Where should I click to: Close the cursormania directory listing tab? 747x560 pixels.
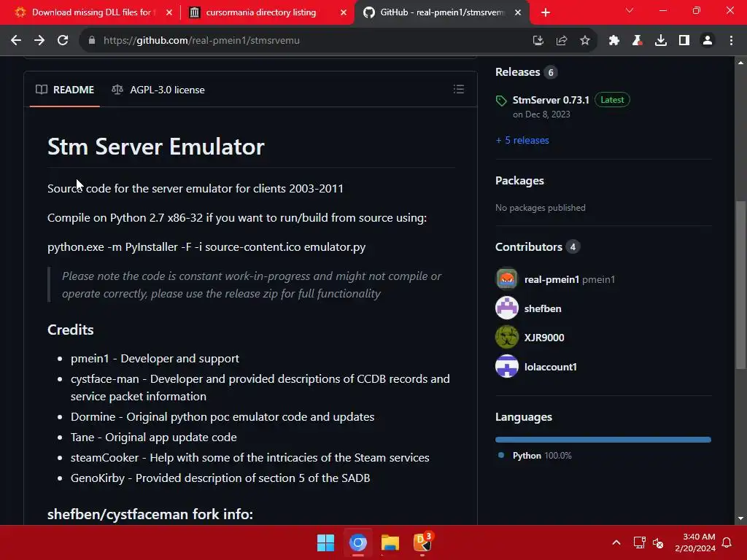(344, 12)
